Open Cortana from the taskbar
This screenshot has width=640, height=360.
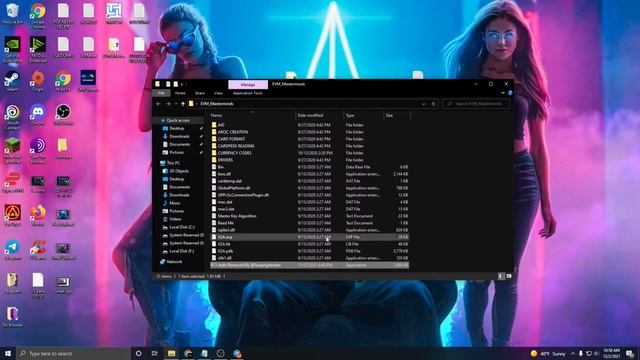[x=138, y=353]
